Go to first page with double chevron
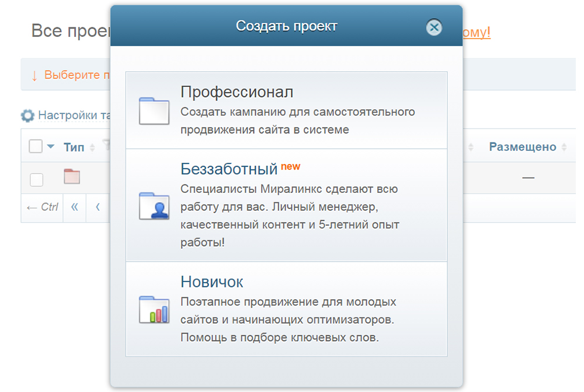The height and width of the screenshot is (392, 584). 74,207
